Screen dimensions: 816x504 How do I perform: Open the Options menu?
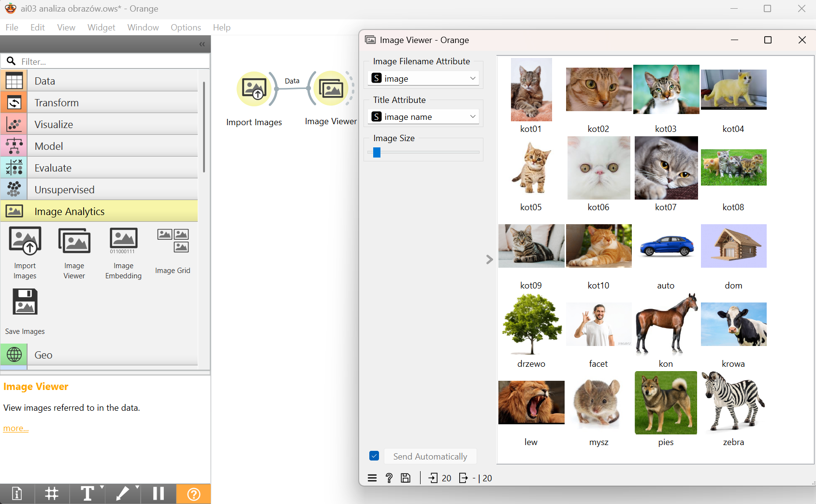click(x=186, y=28)
